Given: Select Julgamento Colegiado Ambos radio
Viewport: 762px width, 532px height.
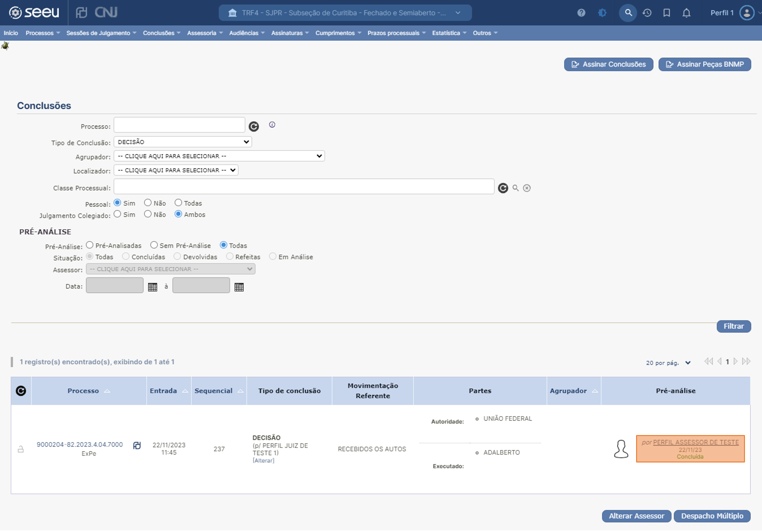Looking at the screenshot, I should (178, 214).
